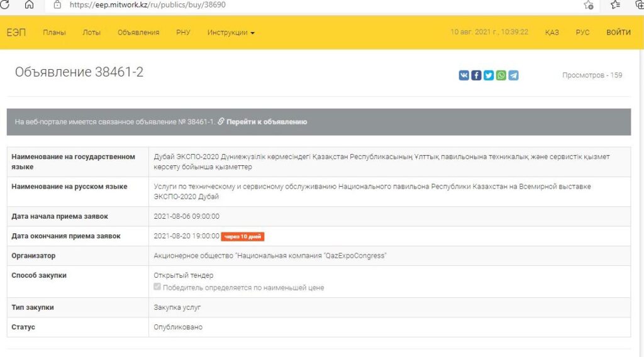Expand the Инструкции dropdown menu
644x357 pixels.
pos(231,33)
